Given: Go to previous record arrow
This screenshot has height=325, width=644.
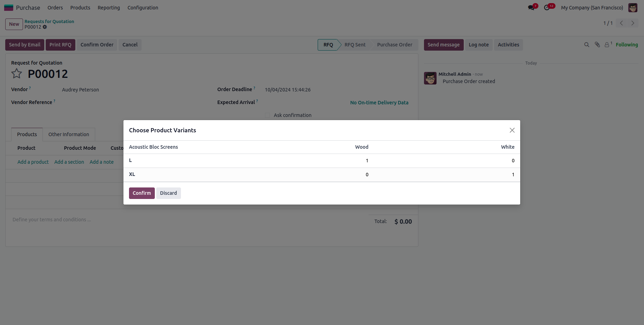Looking at the screenshot, I should click(621, 23).
